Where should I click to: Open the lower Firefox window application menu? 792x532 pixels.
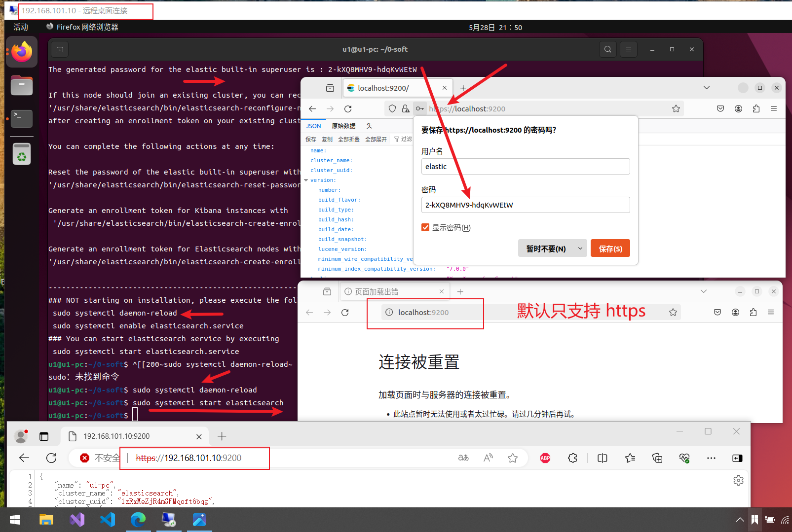(771, 312)
